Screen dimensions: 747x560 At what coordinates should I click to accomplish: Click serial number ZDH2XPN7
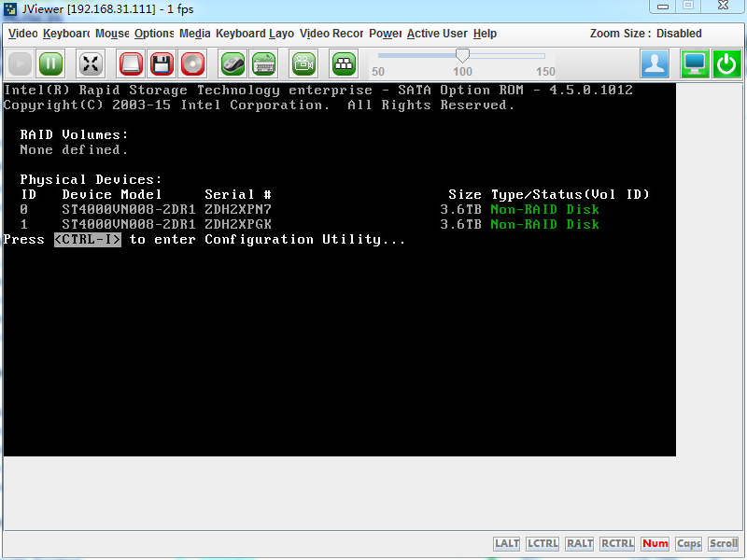[238, 209]
